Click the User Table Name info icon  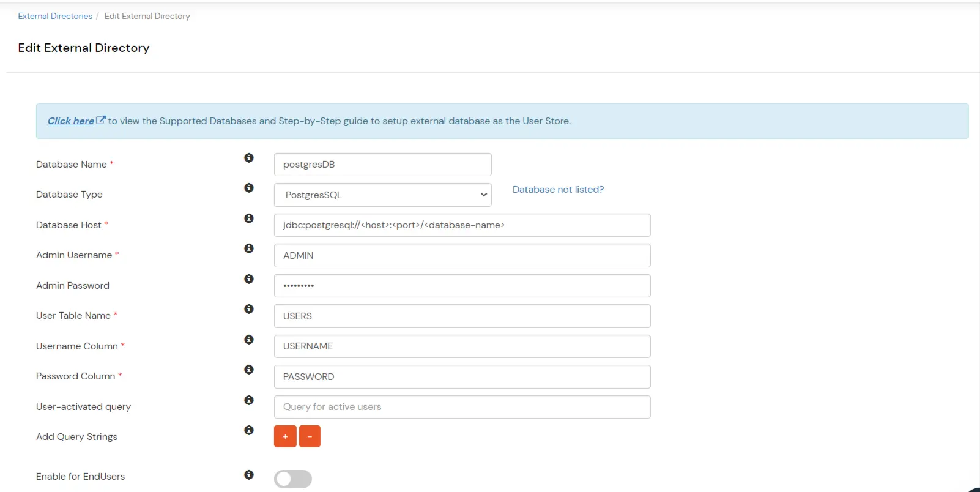[x=249, y=309]
